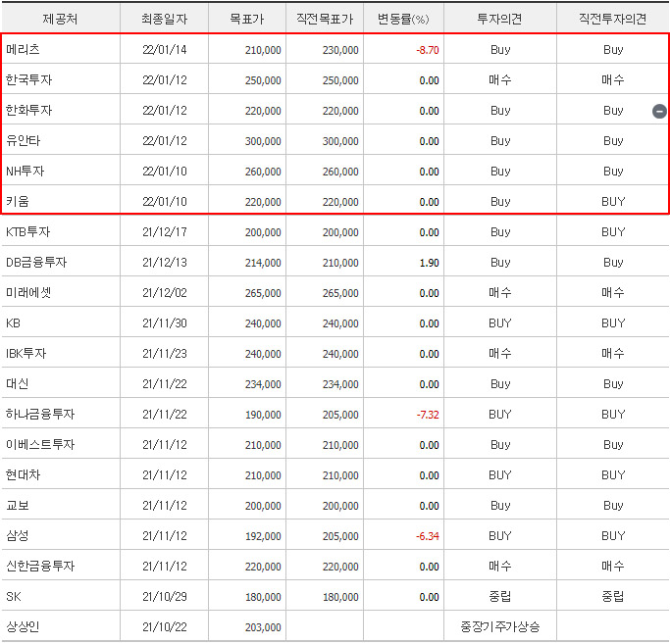Click the 214,000 target price value
This screenshot has height=644, width=670.
(263, 263)
